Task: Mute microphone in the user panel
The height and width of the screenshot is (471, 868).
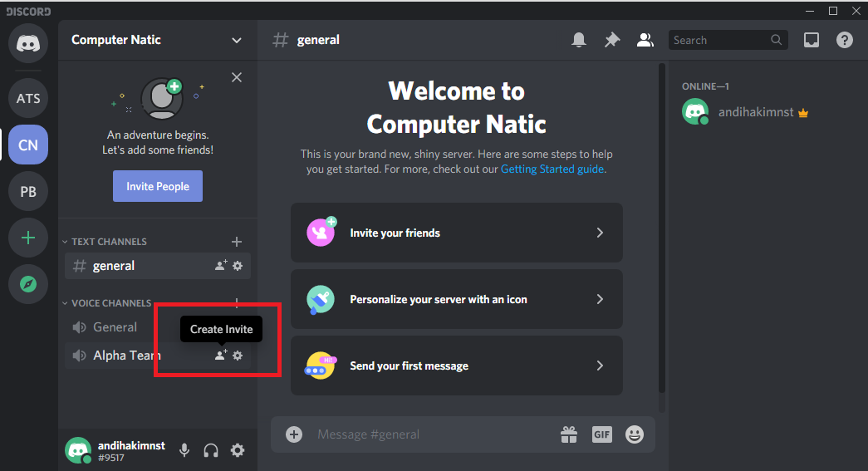Action: [x=184, y=450]
